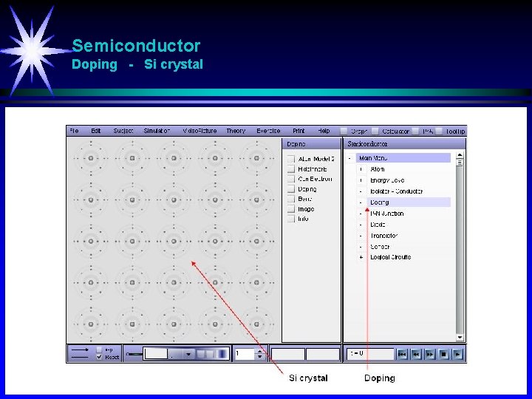Click the Doping panel header
This screenshot has width=532, height=399.
pos(311,144)
